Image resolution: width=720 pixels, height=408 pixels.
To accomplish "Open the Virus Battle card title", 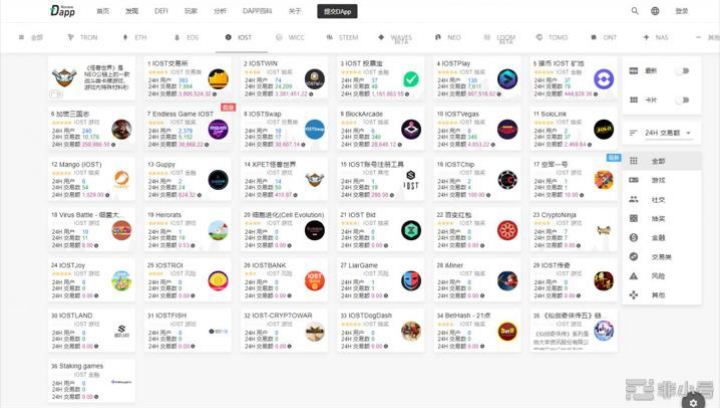I will click(87, 214).
